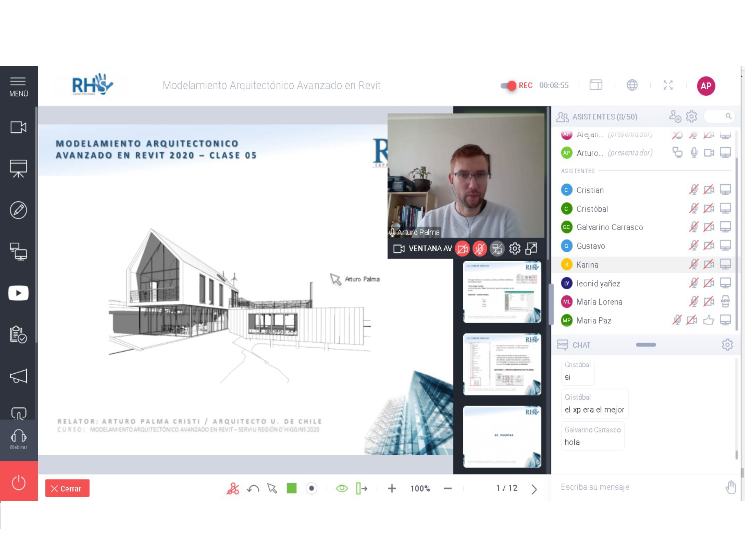Viewport: 747px width, 560px height.
Task: Disable camera in VENTANA AV bar
Action: pyautogui.click(x=462, y=249)
